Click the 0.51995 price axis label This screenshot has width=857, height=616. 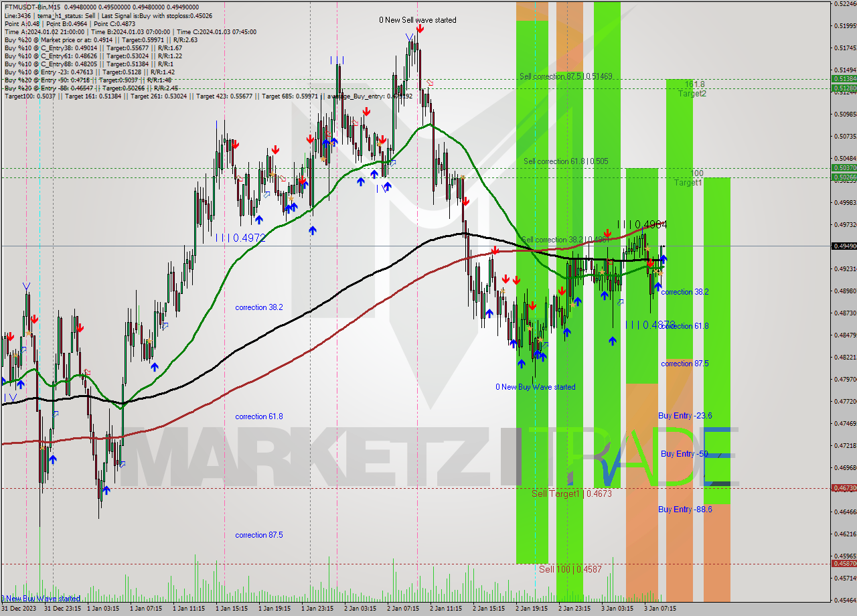click(845, 26)
